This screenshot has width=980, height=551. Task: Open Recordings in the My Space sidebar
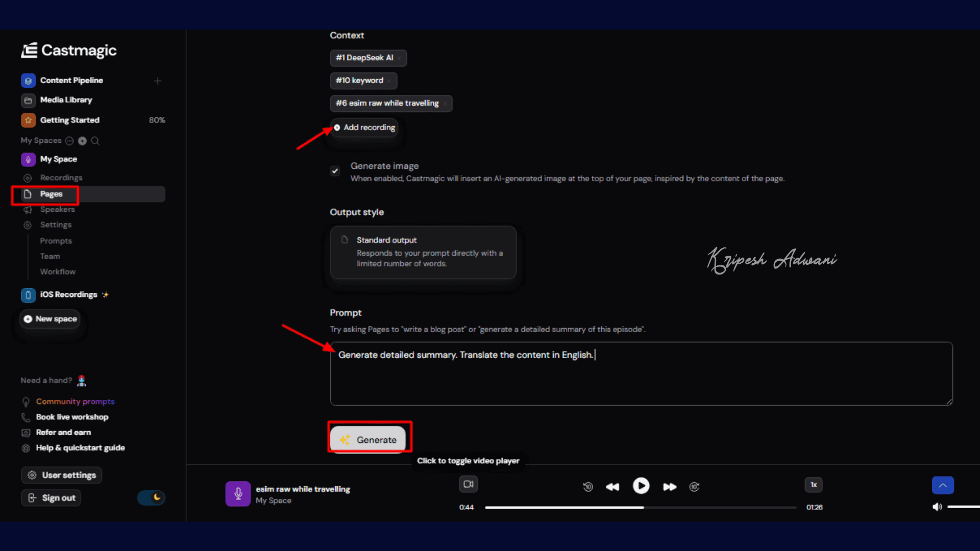pyautogui.click(x=61, y=178)
